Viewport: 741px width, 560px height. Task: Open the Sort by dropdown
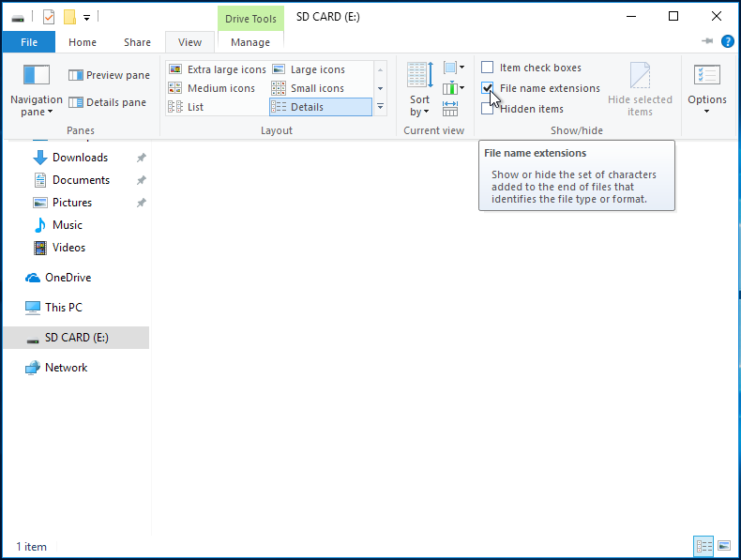coord(419,105)
